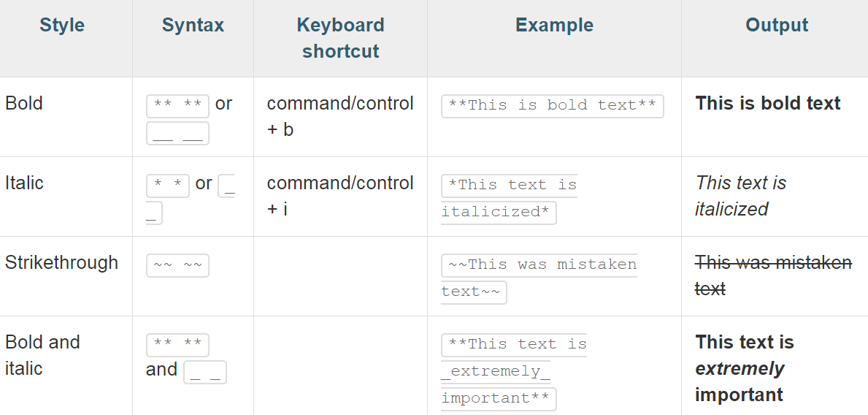
Task: Click the italicized output text
Action: pos(741,196)
